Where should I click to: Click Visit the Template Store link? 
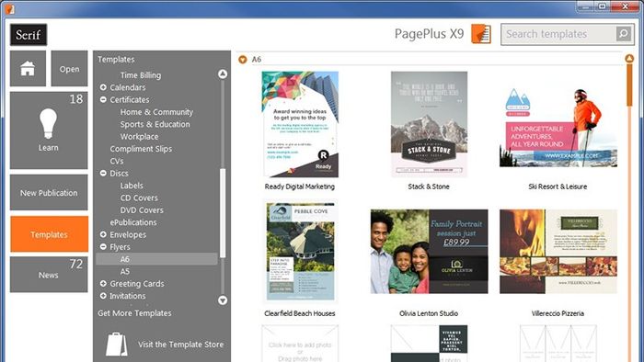coord(180,345)
